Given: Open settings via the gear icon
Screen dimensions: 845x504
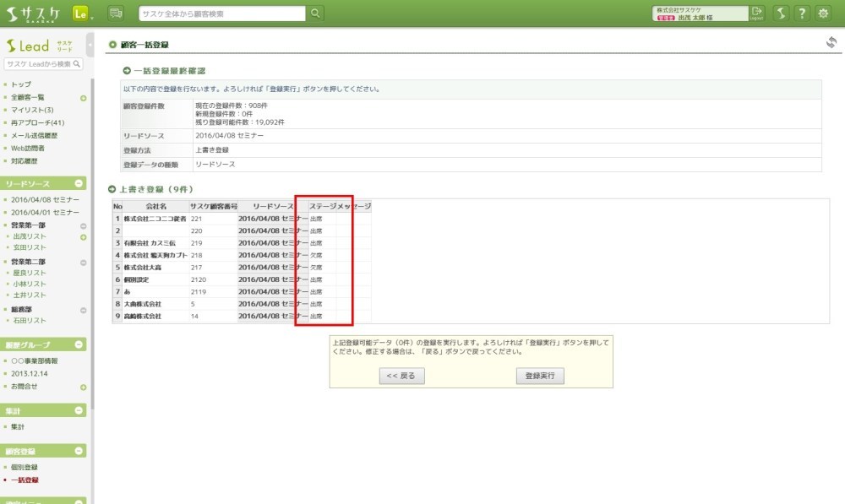Looking at the screenshot, I should point(823,13).
